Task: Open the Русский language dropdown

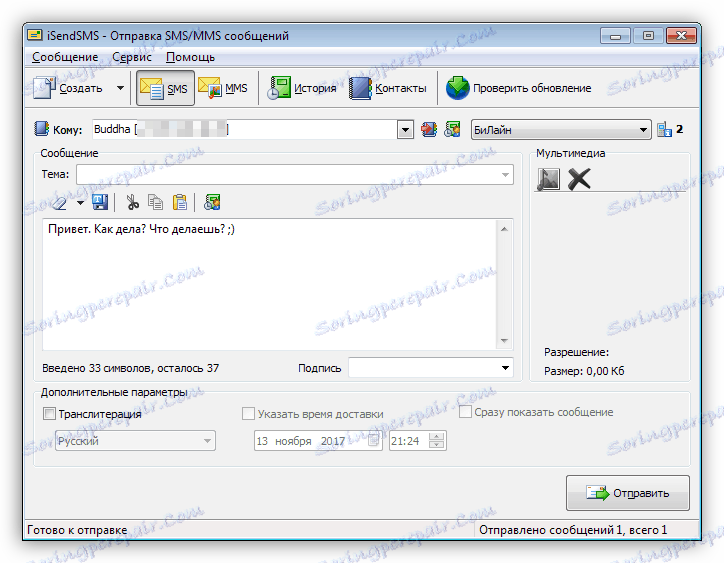Action: 135,441
